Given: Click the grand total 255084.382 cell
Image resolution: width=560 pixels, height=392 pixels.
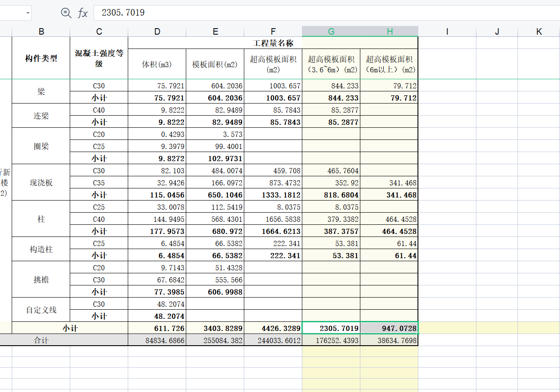Looking at the screenshot, I should [215, 340].
